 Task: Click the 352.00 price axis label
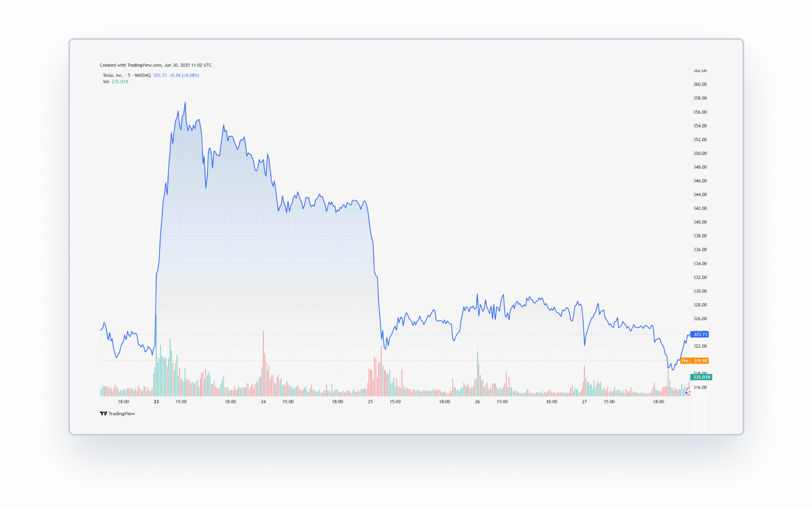[700, 140]
